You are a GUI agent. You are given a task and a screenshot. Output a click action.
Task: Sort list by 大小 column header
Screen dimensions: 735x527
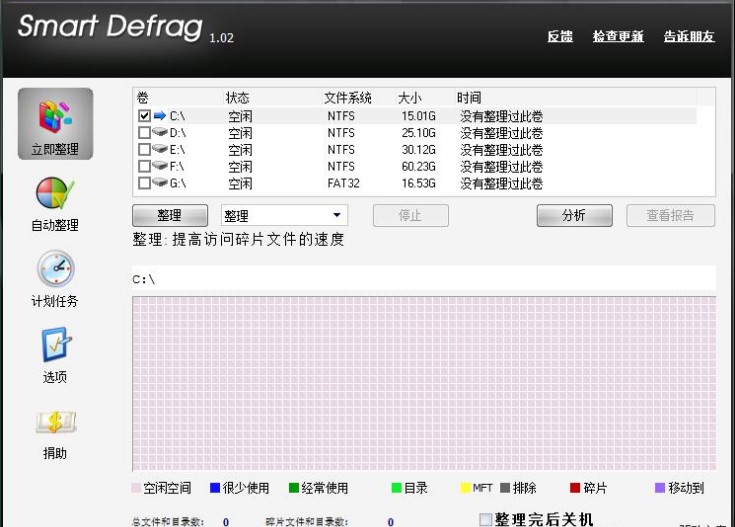(x=411, y=98)
